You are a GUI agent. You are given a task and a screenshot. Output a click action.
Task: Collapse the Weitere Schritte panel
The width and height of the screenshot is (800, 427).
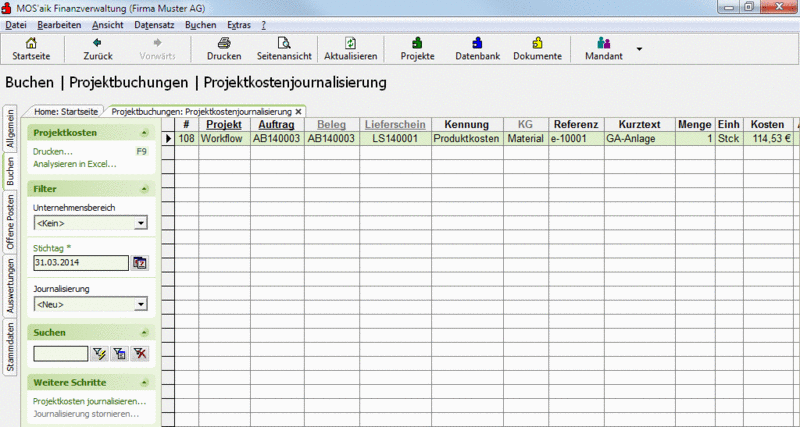click(144, 383)
